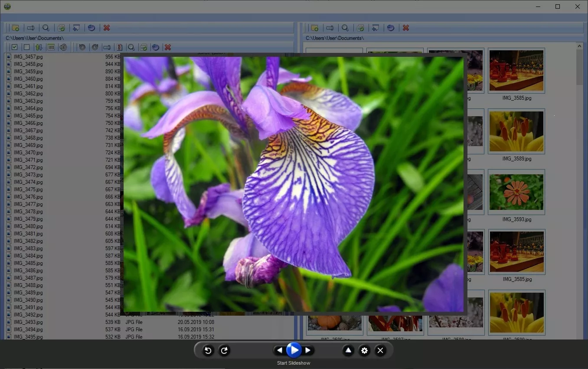Toggle the details view icon in the file list toolbar

click(x=51, y=47)
